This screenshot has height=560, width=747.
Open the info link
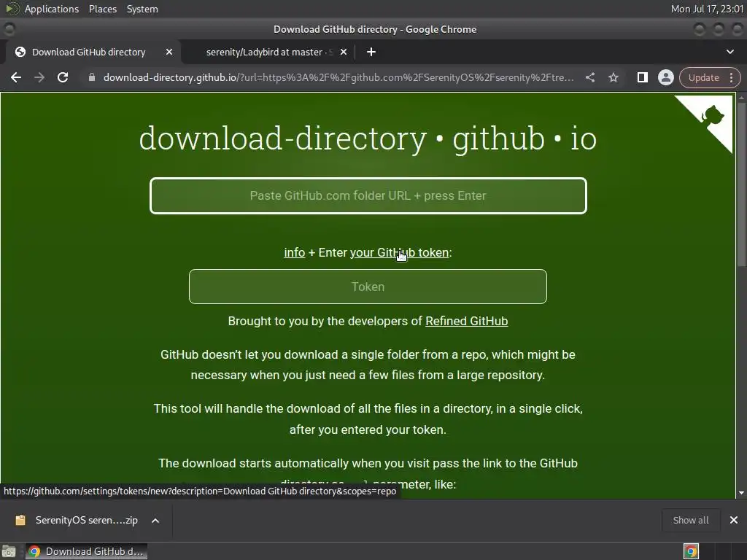(295, 252)
